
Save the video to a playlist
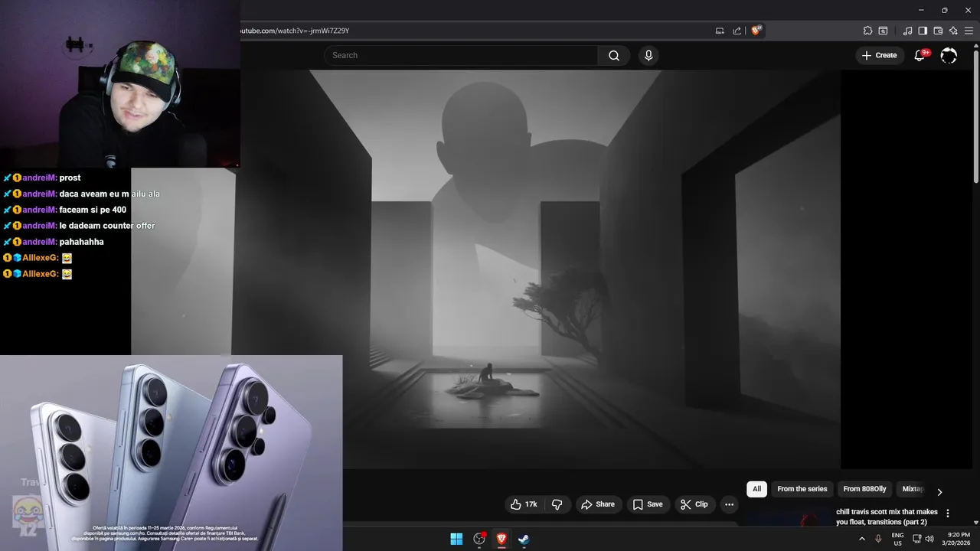click(x=648, y=504)
